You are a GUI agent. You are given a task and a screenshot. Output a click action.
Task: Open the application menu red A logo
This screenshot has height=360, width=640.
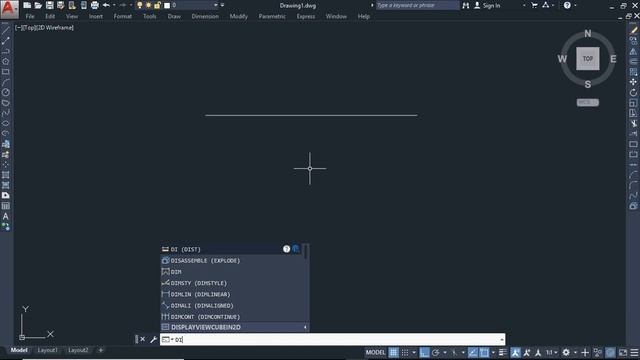(x=9, y=9)
